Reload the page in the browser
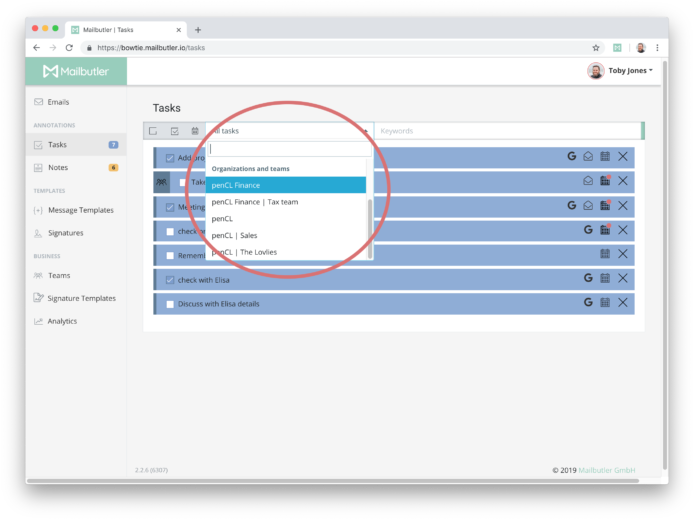The width and height of the screenshot is (693, 519). (x=69, y=47)
